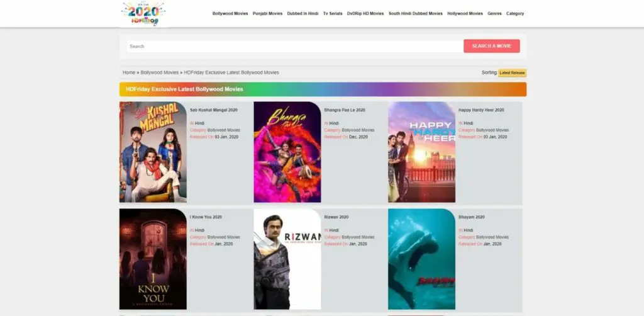The image size is (644, 316).
Task: Click release date 03 Jan, 2020 of Happy Hardy Heer
Action: [496, 137]
